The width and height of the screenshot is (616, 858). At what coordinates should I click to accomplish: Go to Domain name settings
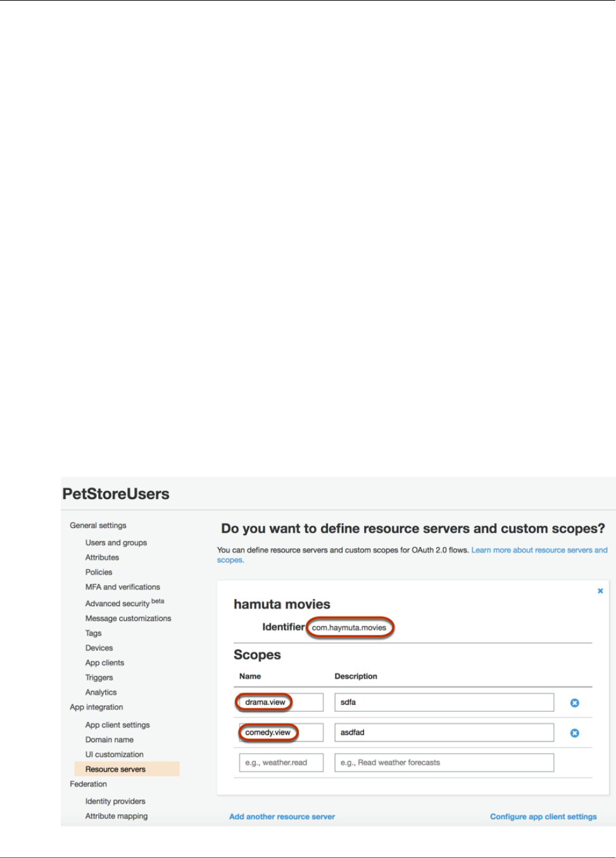tap(109, 740)
